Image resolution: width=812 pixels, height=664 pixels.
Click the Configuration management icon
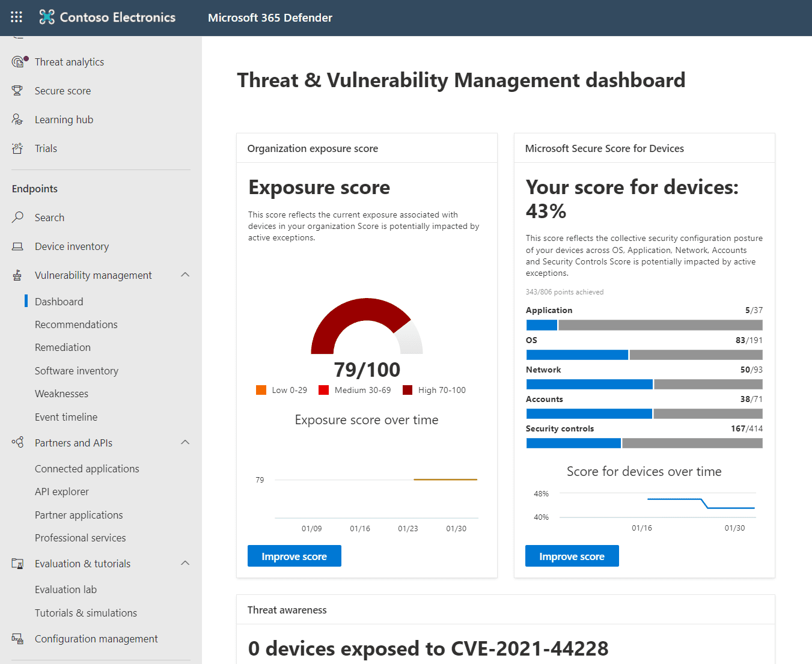point(18,639)
